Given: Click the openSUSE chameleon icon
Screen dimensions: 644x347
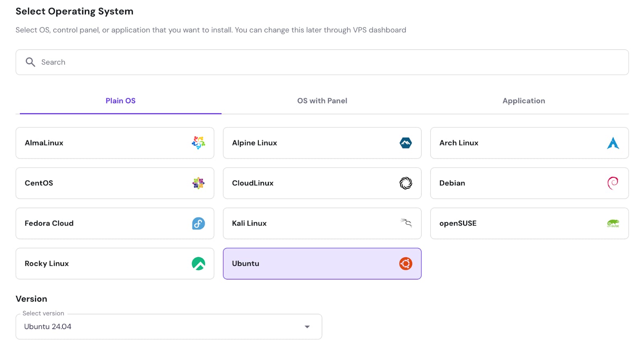Looking at the screenshot, I should [613, 223].
